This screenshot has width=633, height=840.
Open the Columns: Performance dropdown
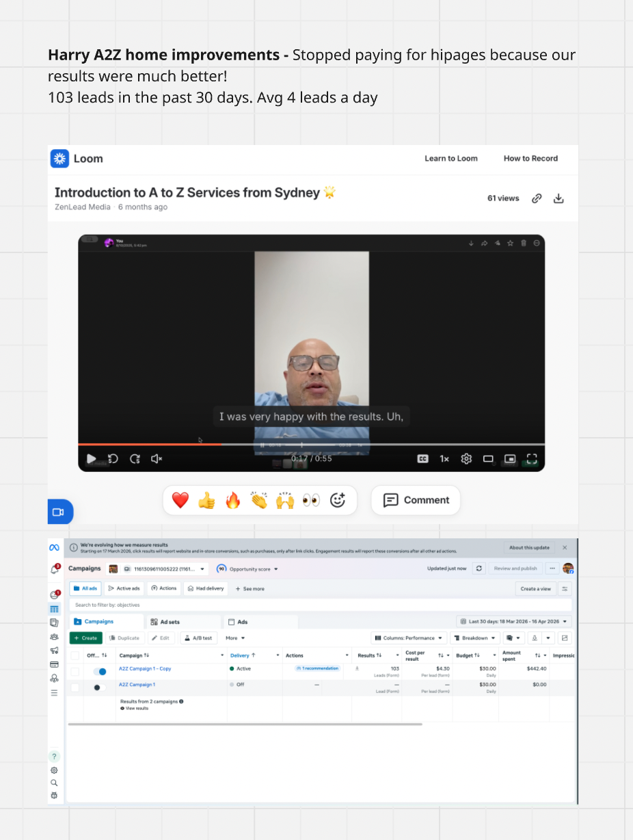(x=409, y=638)
